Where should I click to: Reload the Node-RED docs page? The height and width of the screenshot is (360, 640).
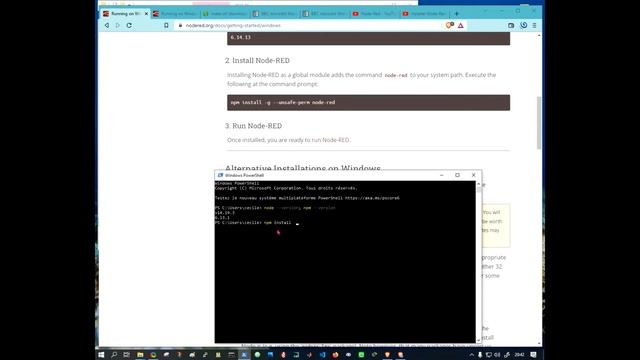pyautogui.click(x=129, y=25)
